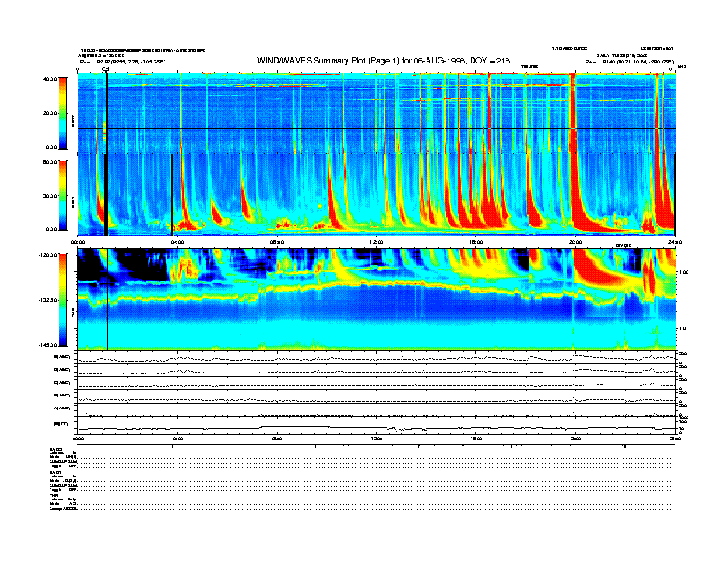This screenshot has width=728, height=563.
Task: Click the 40.00 tick on RAD2 scale
Action: (50, 79)
